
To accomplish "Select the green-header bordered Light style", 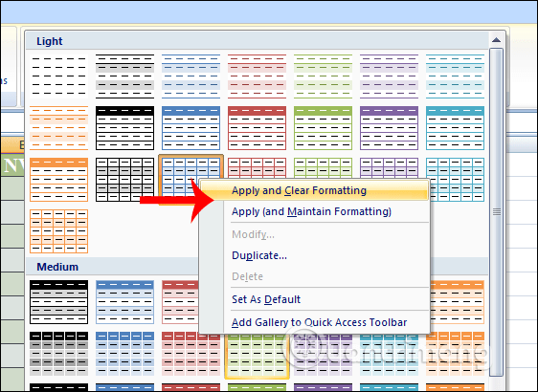I will tap(323, 128).
